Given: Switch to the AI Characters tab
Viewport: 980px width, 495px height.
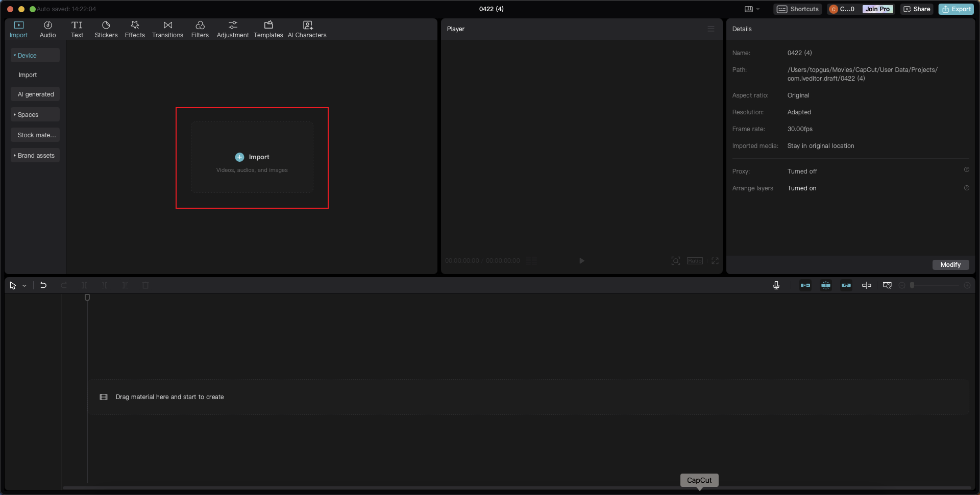Looking at the screenshot, I should pos(307,30).
